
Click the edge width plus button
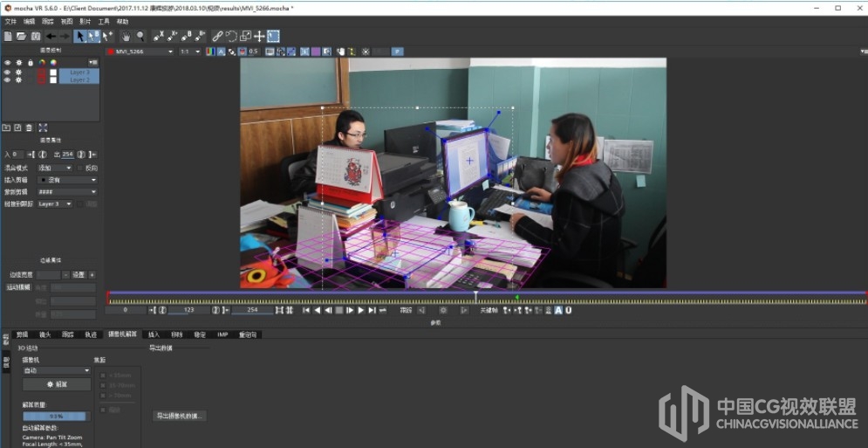tap(92, 275)
